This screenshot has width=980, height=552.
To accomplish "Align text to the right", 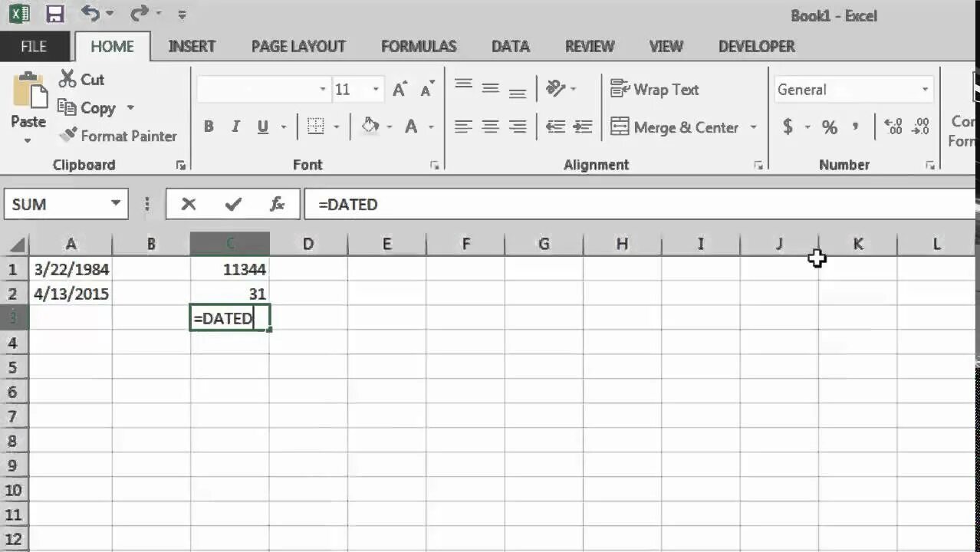I will [x=518, y=127].
